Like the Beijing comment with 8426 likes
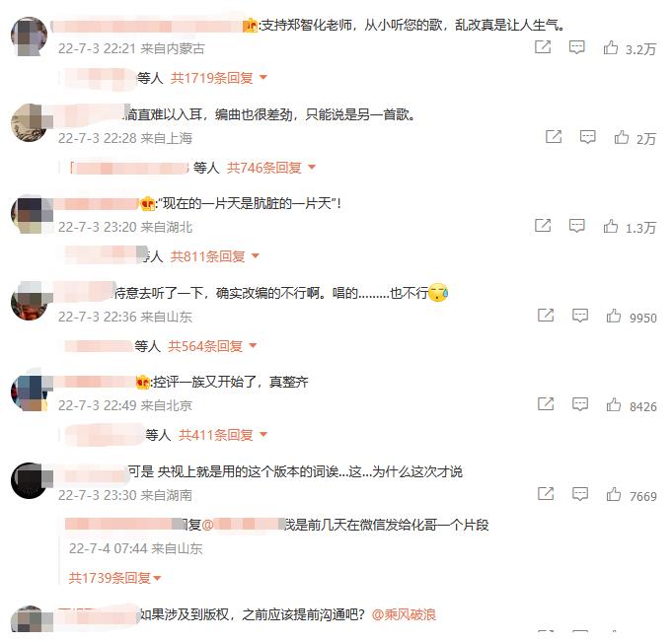Viewport: 672px width, 642px height. [x=613, y=404]
